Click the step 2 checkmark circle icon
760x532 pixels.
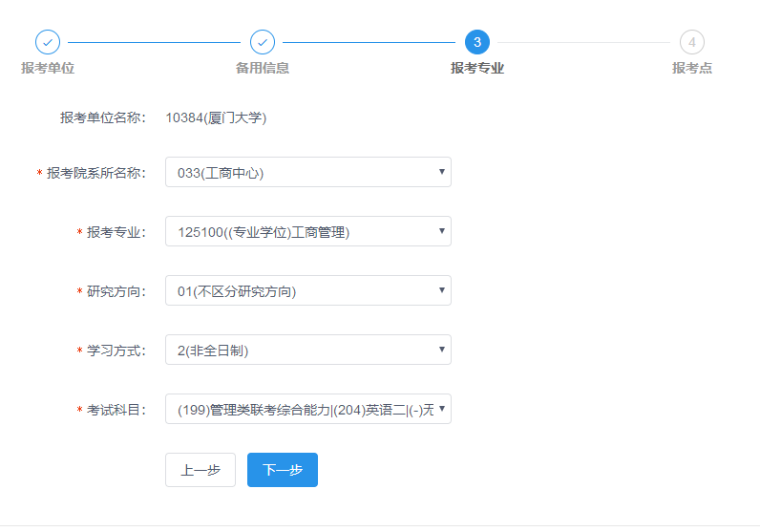click(263, 42)
